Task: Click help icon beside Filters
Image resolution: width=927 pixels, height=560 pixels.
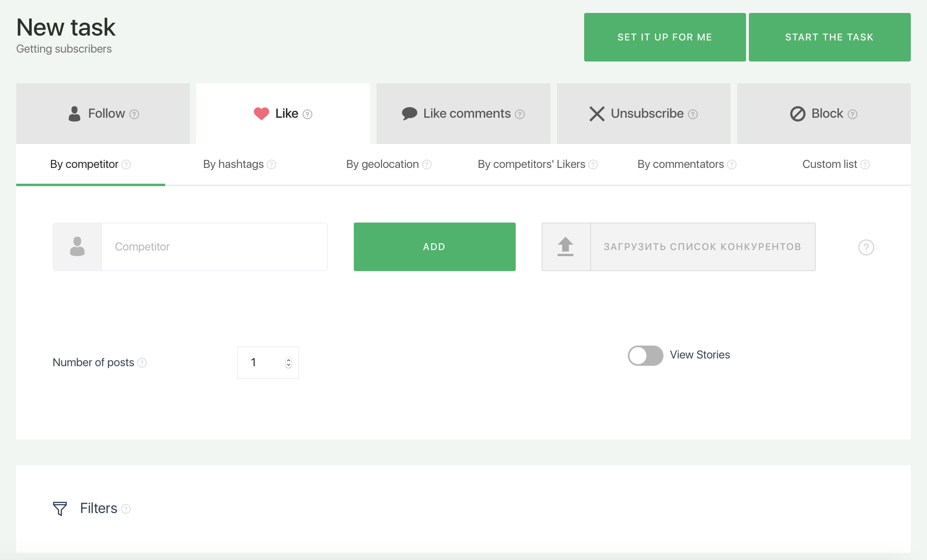Action: (x=126, y=509)
